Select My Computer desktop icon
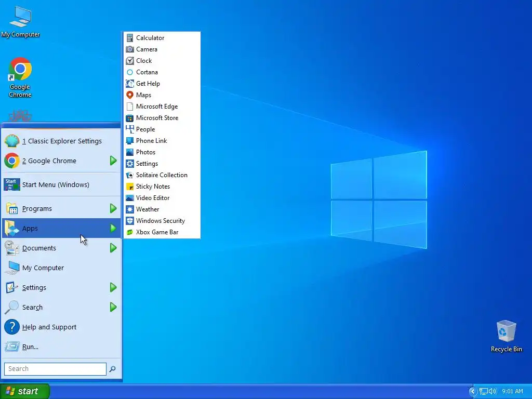 tap(20, 21)
